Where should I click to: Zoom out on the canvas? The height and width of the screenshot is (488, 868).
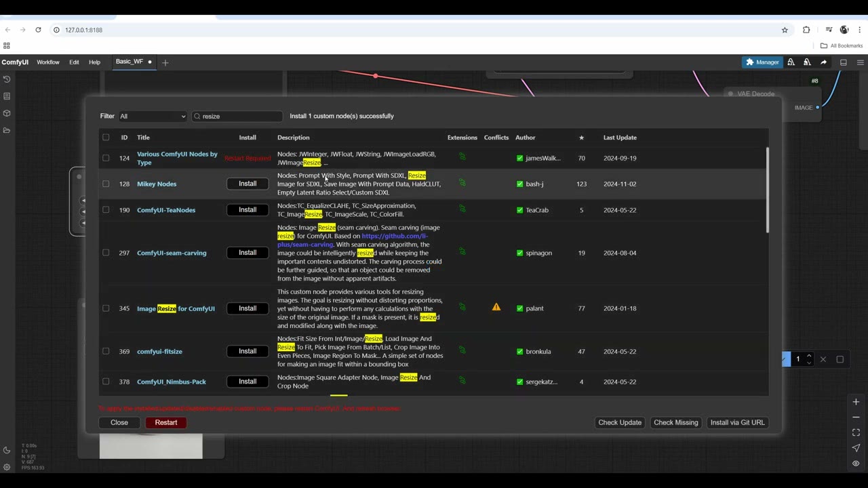point(856,418)
